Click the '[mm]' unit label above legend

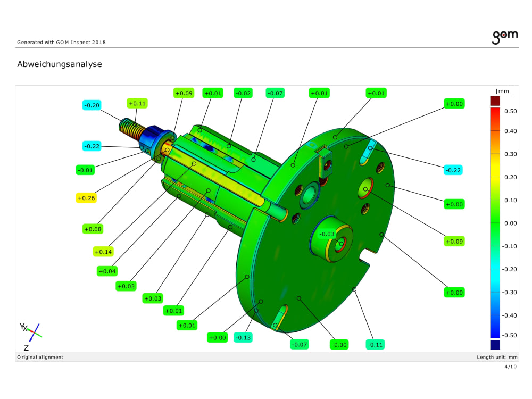503,92
